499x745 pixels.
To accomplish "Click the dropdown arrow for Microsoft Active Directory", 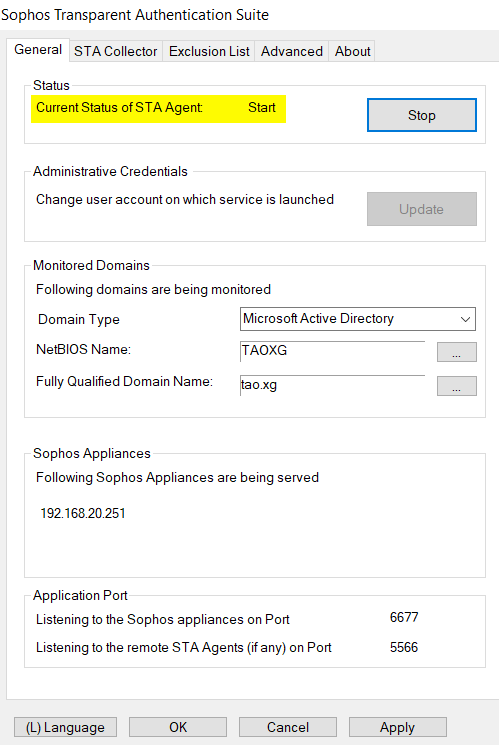I will coord(465,319).
